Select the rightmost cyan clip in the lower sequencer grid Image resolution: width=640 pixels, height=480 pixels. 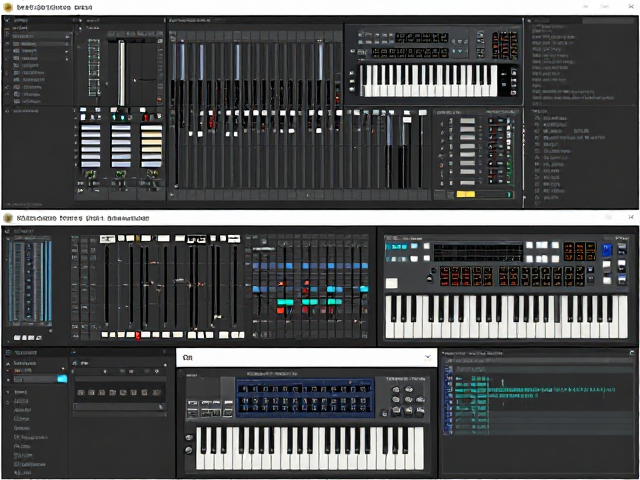click(x=363, y=289)
